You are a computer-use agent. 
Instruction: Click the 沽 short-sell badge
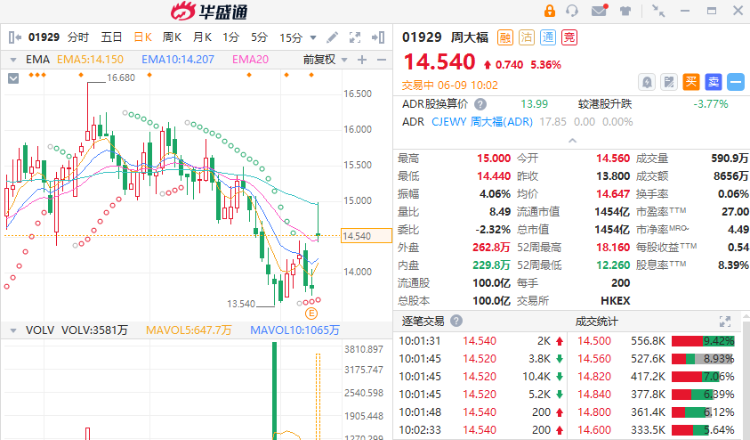click(x=527, y=37)
